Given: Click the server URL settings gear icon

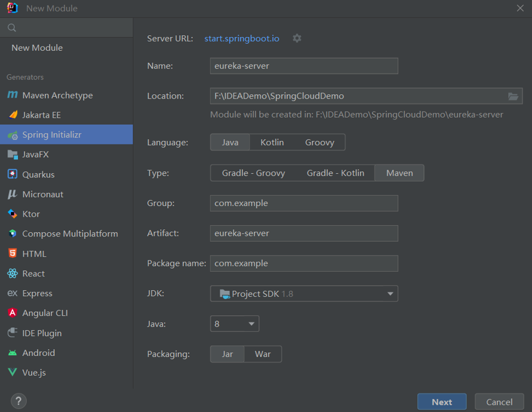Looking at the screenshot, I should click(297, 38).
